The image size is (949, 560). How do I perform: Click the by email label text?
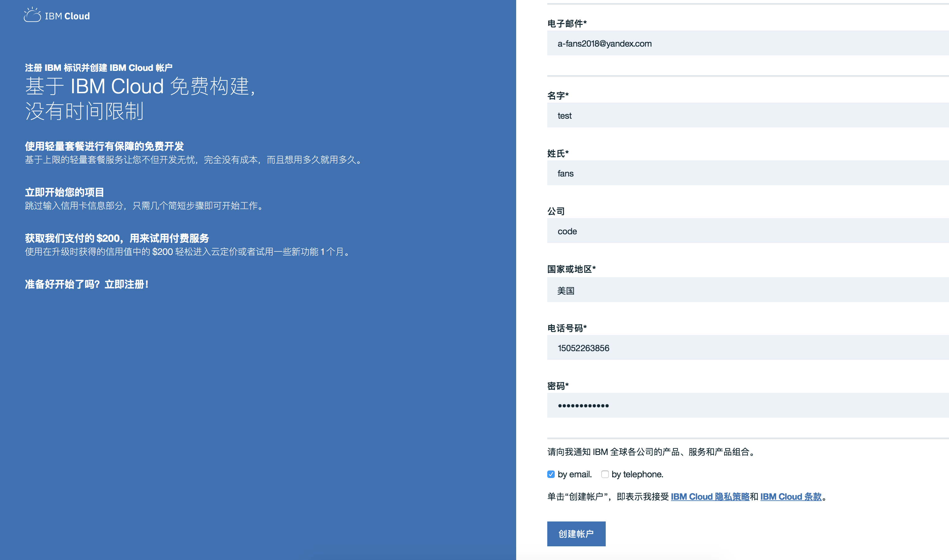click(575, 474)
